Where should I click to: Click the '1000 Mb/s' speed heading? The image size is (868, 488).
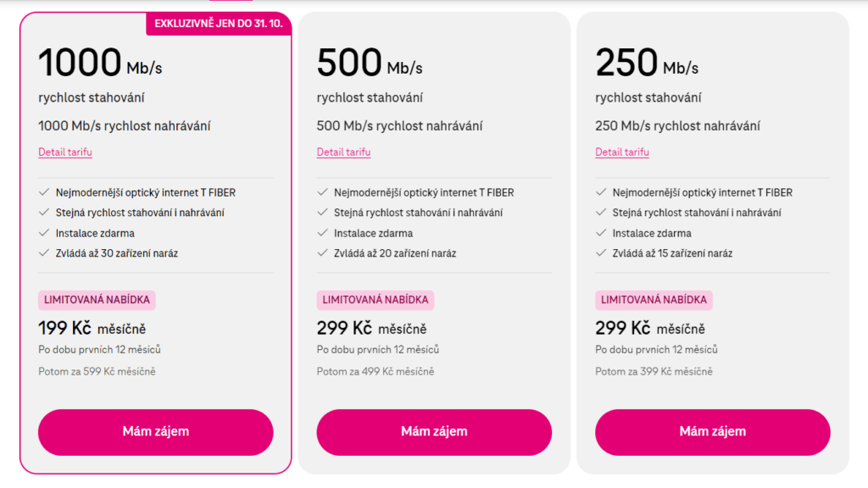(98, 64)
